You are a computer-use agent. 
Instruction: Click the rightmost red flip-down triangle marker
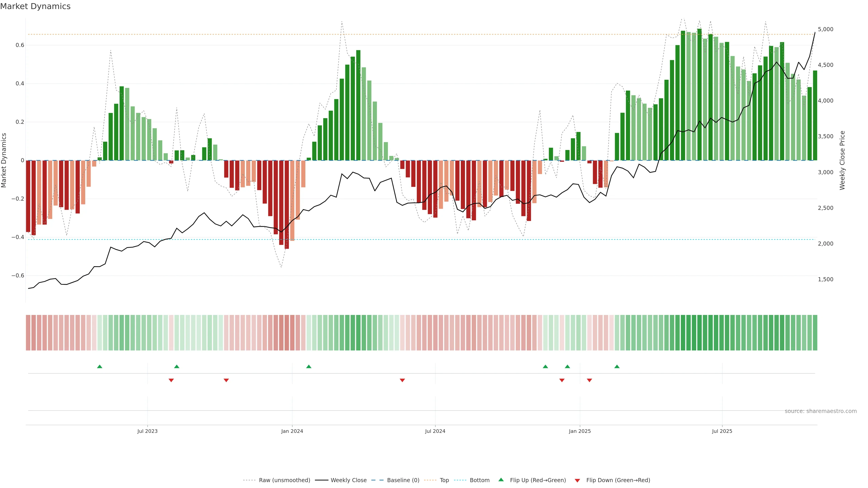pos(589,380)
